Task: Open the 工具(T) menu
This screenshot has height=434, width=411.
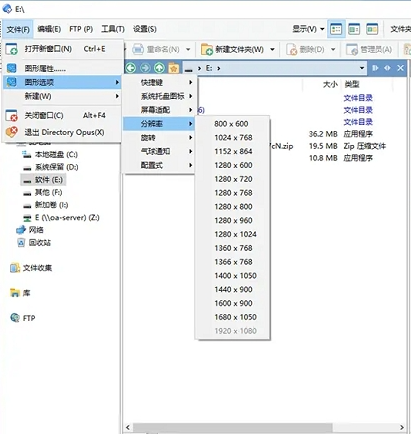Action: [x=113, y=29]
